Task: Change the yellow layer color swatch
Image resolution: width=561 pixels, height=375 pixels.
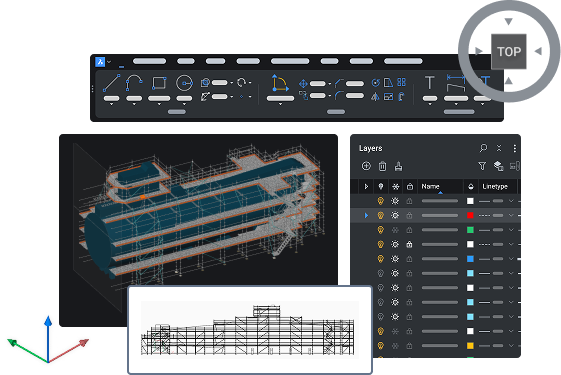Action: 470,346
